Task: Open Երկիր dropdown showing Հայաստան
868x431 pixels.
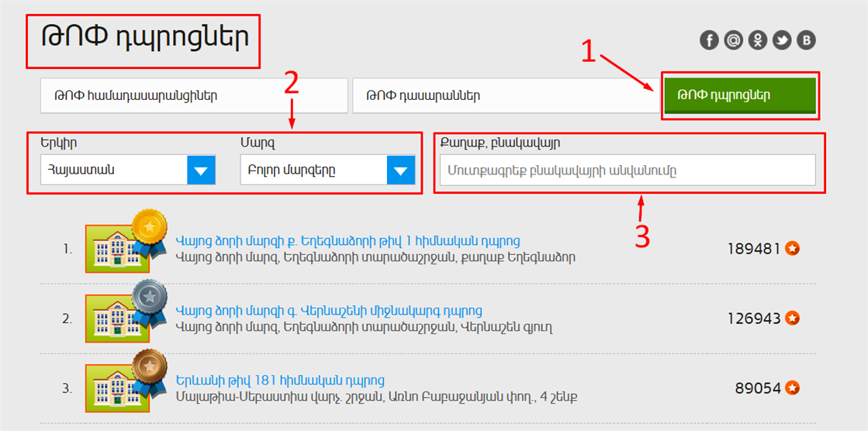Action: (x=128, y=169)
